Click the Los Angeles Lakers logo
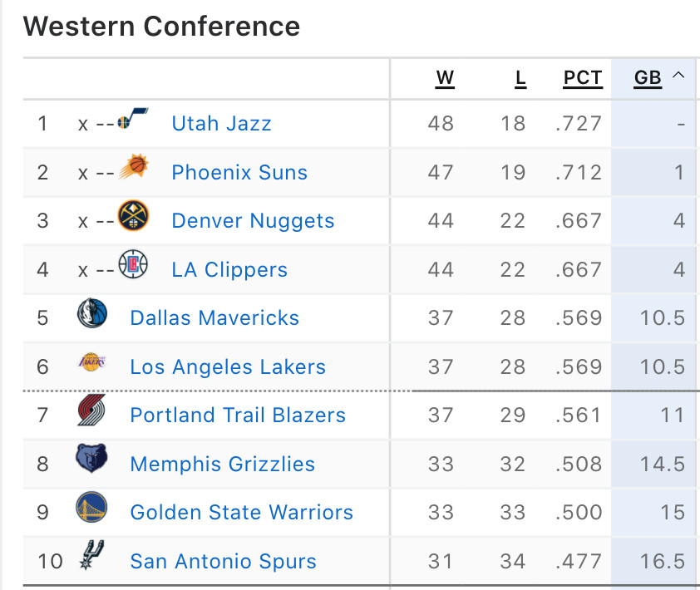The image size is (700, 590). point(92,362)
